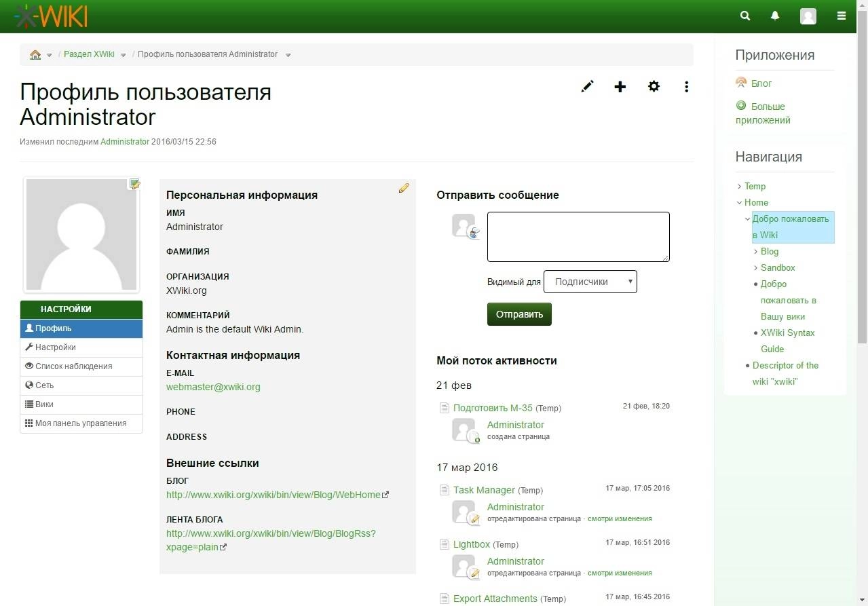This screenshot has height=606, width=868.
Task: Click the Отправить button
Action: coord(519,314)
